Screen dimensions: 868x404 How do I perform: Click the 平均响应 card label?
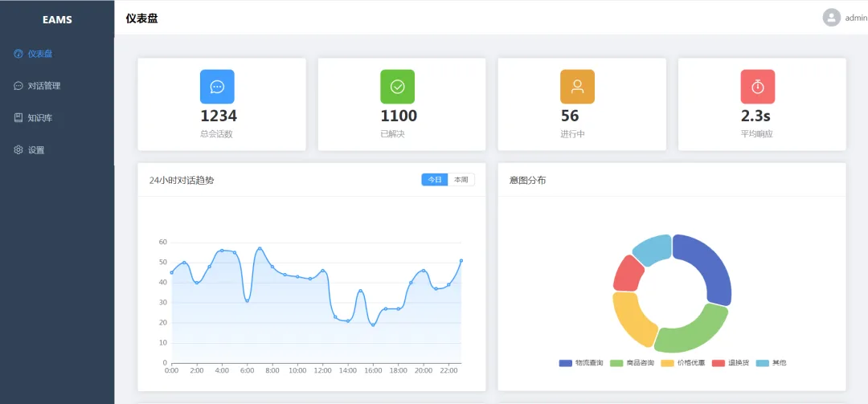point(757,134)
